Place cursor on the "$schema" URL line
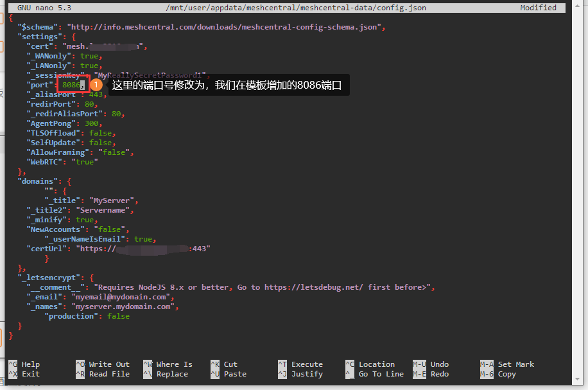The image size is (588, 390). [201, 27]
